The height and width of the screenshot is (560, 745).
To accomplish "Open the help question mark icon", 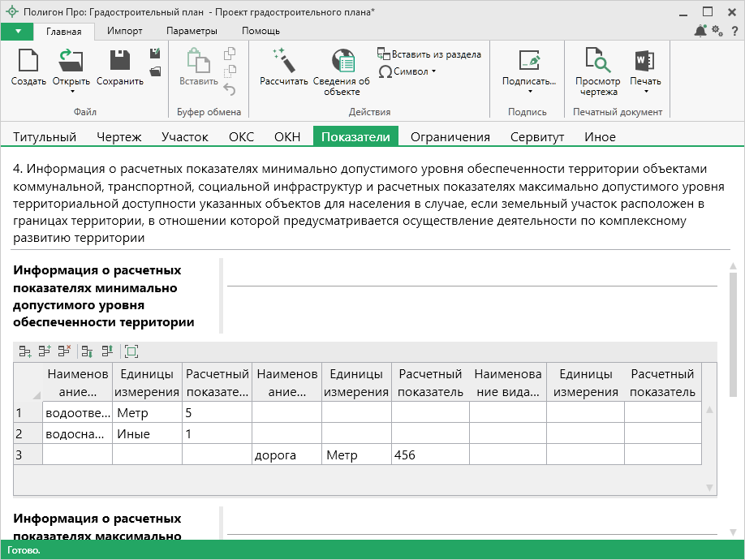I will click(734, 32).
